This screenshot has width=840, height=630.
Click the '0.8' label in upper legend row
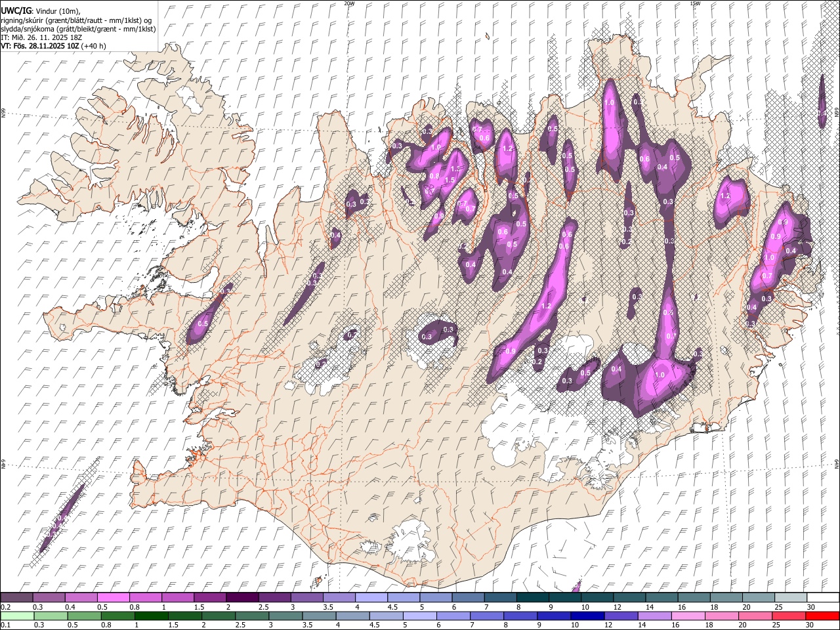coord(135,607)
